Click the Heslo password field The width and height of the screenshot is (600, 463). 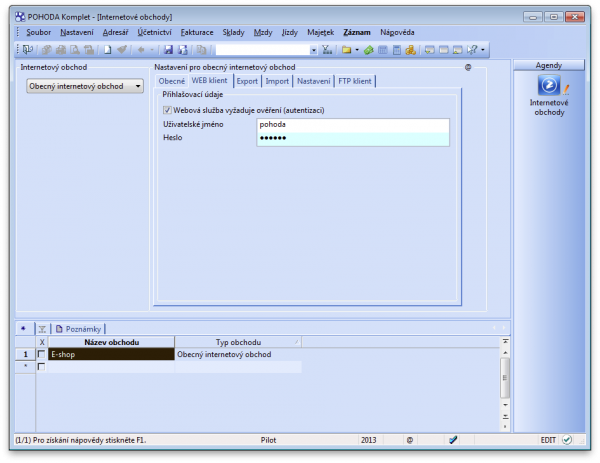[353, 139]
